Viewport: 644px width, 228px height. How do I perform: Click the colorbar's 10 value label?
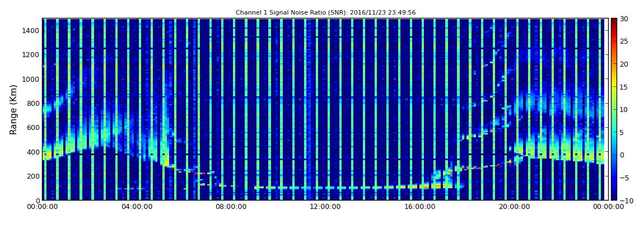click(x=624, y=110)
